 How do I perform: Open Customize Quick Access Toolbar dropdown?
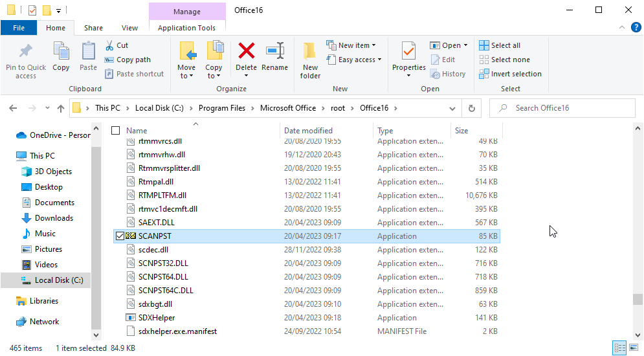tap(58, 10)
